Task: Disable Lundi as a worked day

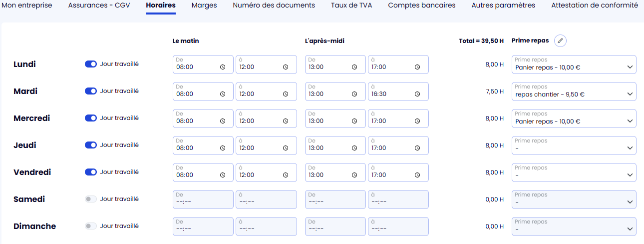Action: [x=91, y=64]
